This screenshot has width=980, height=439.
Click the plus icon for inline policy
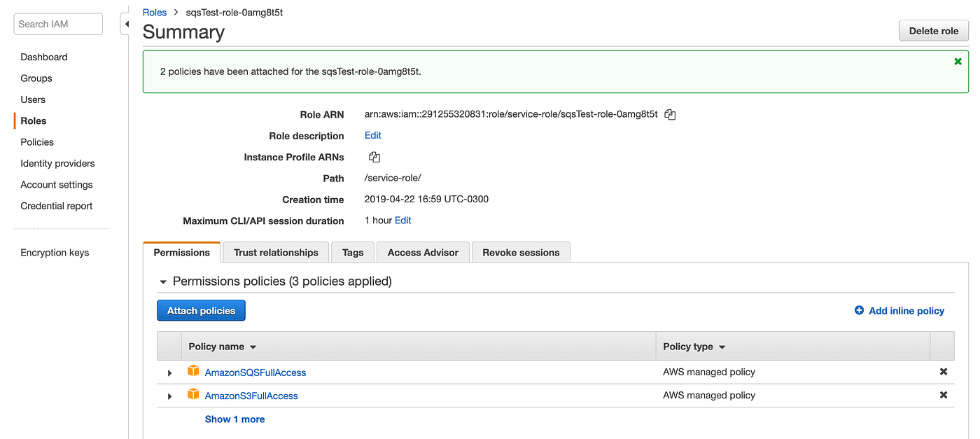(x=859, y=310)
